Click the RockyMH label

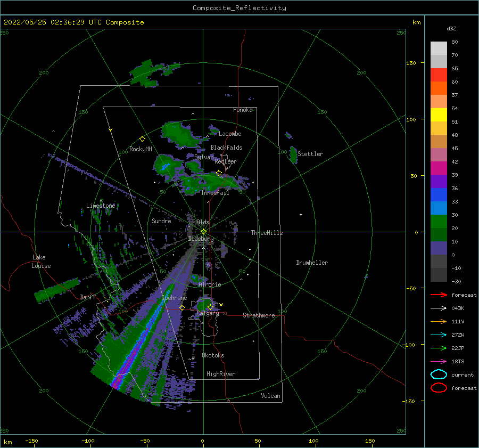[x=141, y=149]
